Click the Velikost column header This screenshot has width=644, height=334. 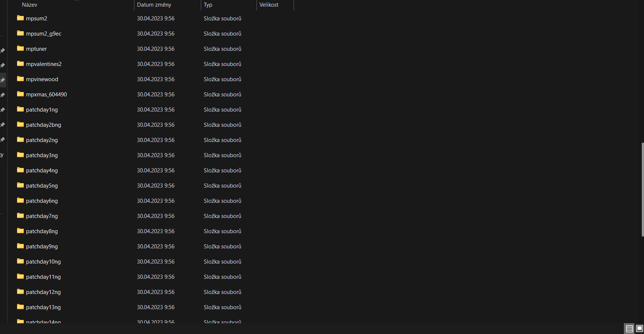[x=269, y=5]
